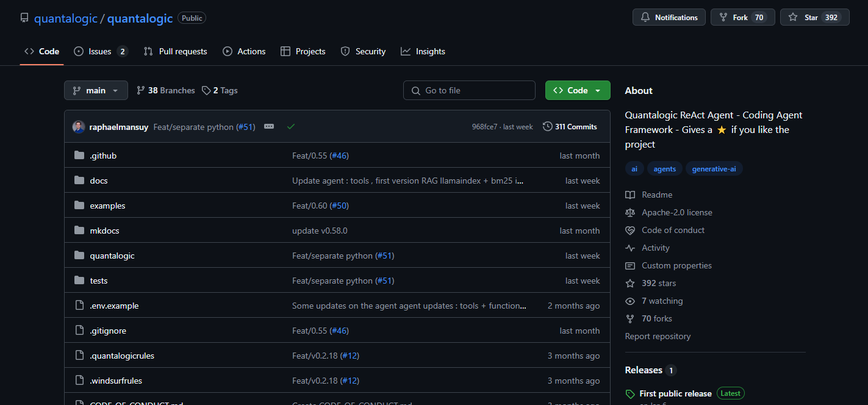Screen dimensions: 868x405
Task: Click the folder icon for examples
Action: (x=79, y=206)
